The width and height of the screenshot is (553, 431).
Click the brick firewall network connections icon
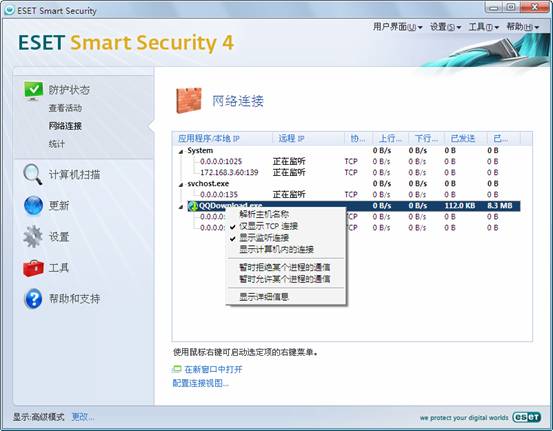pos(189,101)
